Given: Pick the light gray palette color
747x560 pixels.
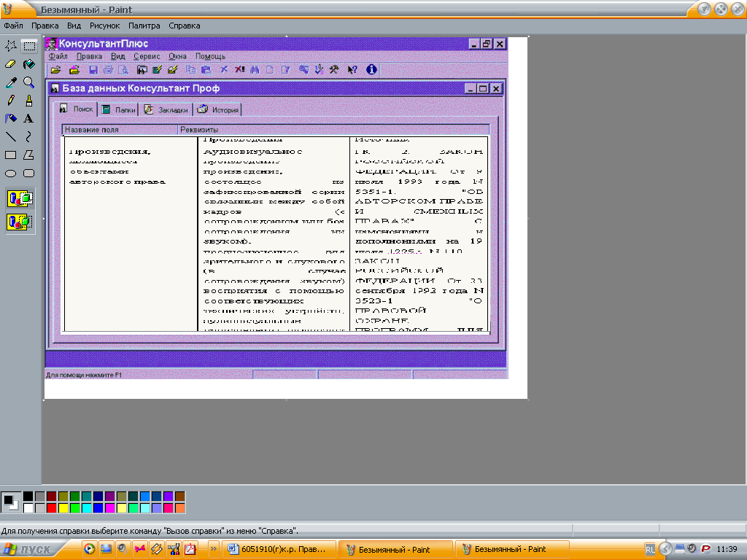Looking at the screenshot, I should click(40, 508).
